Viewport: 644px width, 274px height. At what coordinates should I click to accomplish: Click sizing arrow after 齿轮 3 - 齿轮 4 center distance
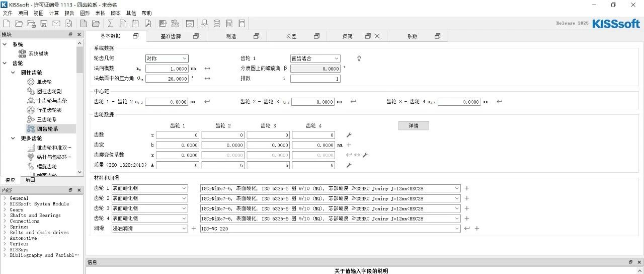[500, 102]
